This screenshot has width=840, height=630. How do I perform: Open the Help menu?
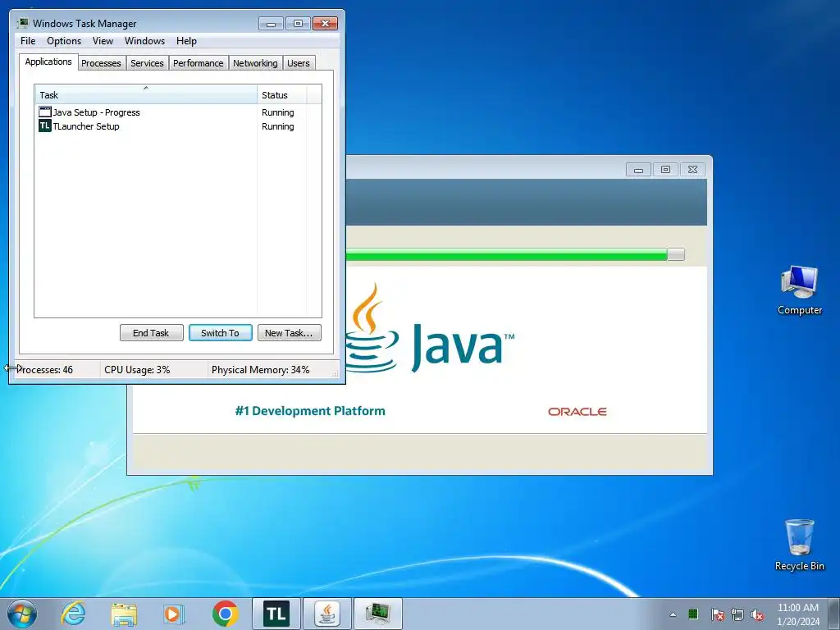[186, 41]
